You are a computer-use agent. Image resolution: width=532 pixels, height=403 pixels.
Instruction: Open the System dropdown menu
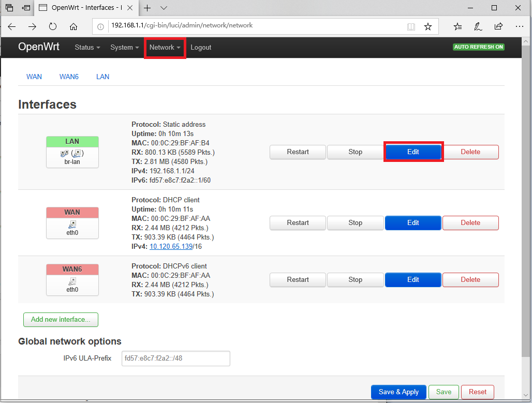(x=125, y=48)
